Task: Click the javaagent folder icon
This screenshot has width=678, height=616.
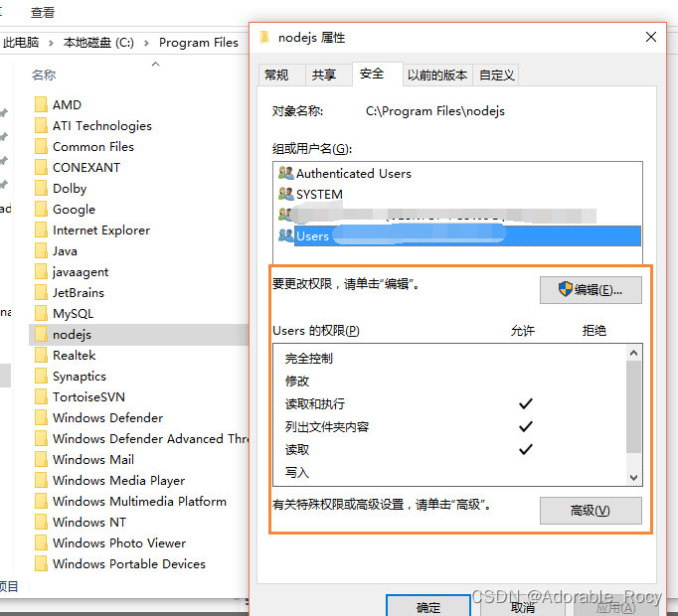Action: 41,271
